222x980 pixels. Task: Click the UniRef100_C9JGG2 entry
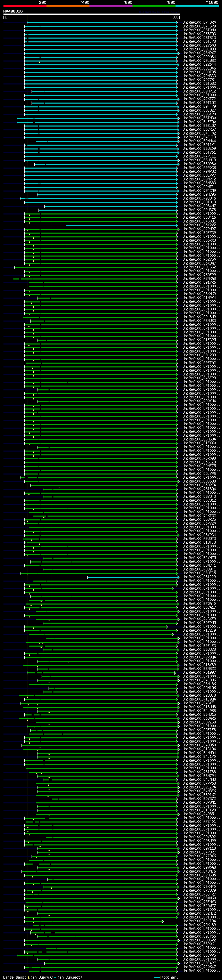click(199, 267)
